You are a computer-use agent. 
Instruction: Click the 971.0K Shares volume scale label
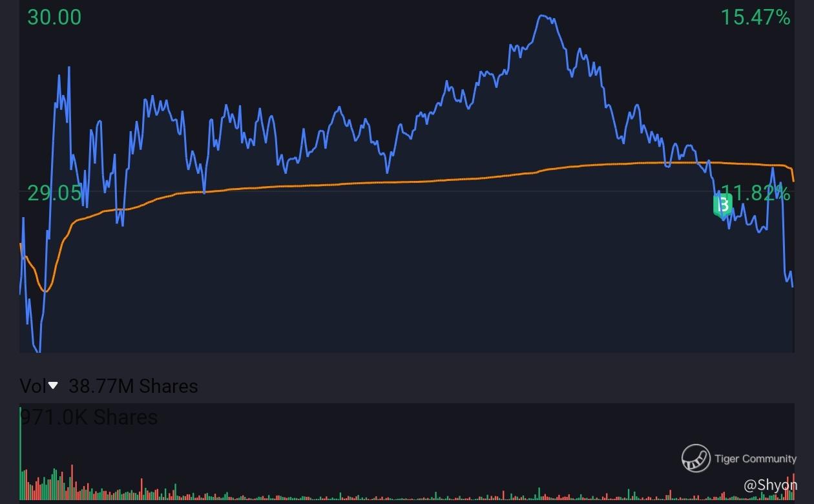pos(89,417)
